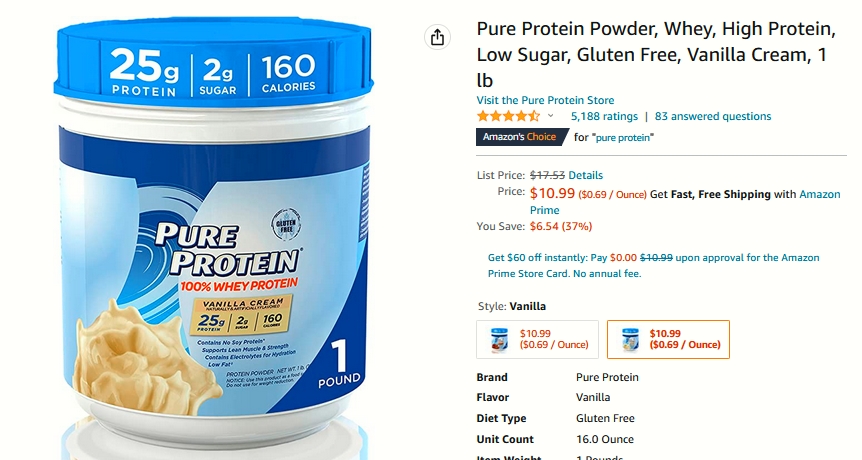Click the blue lid showing 25g protein
The image size is (862, 460).
tap(214, 62)
